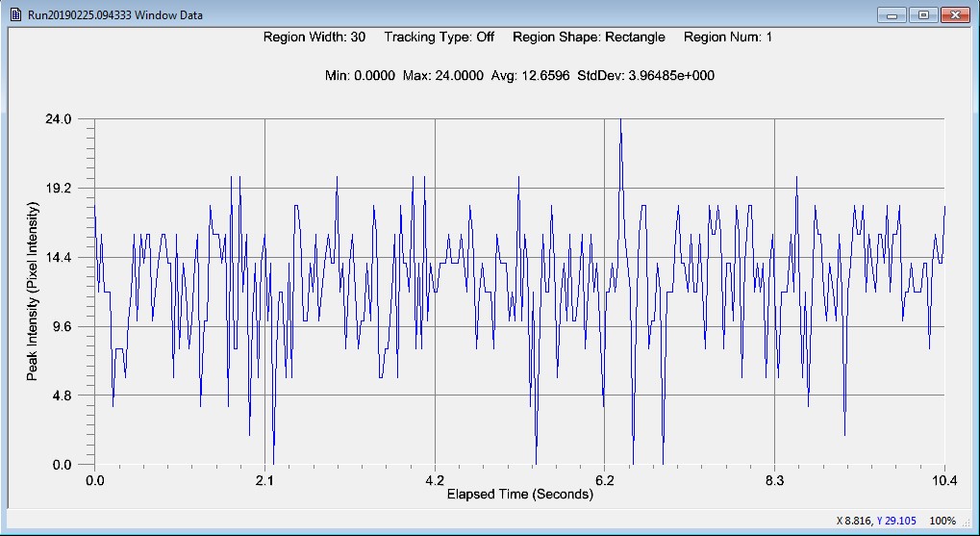The image size is (980, 536).
Task: Close the Run20190225.094333 Window Data window
Action: 953,15
